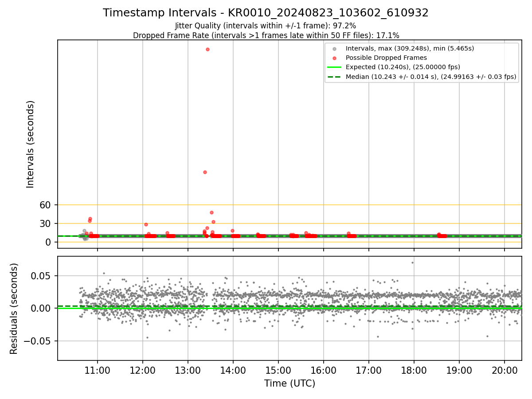Select the "Dropped Frame Rate" 17.1% subtitle line
Image resolution: width=532 pixels, height=399 pixels.
point(266,35)
